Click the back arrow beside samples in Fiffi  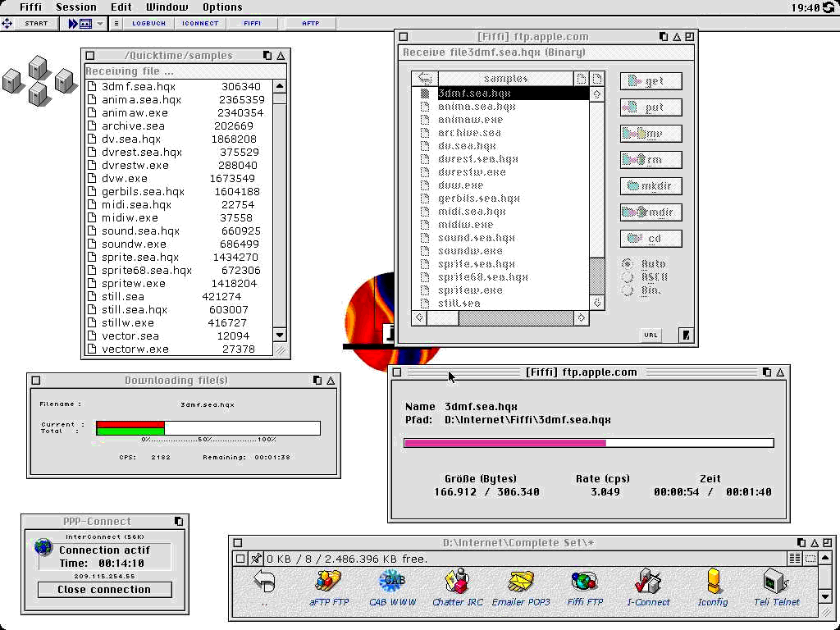(425, 79)
